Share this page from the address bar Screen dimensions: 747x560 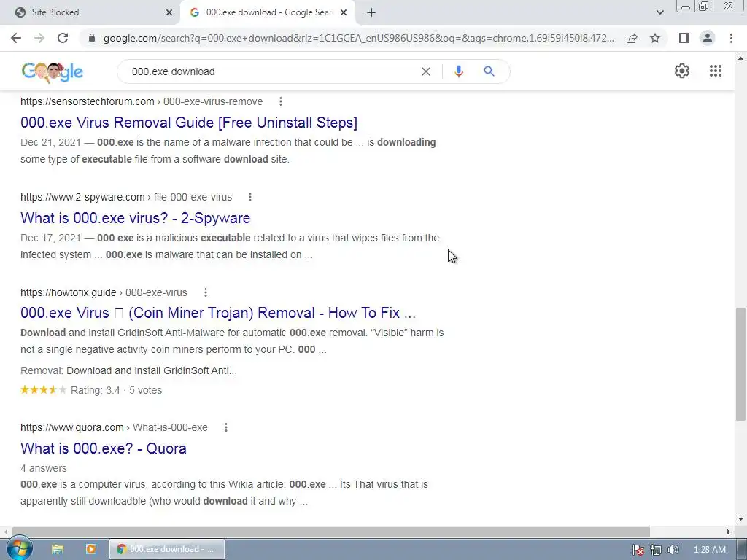click(632, 38)
